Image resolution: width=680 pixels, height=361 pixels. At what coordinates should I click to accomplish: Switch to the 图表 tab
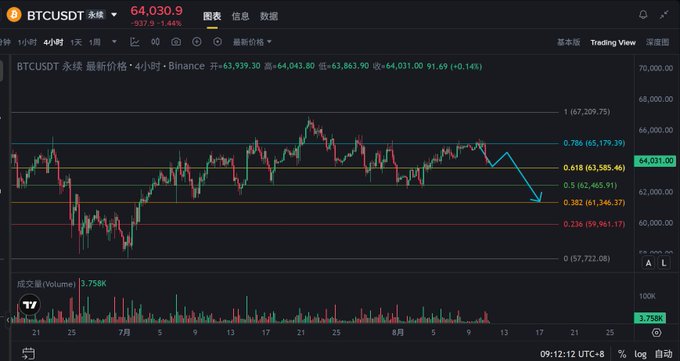click(212, 16)
